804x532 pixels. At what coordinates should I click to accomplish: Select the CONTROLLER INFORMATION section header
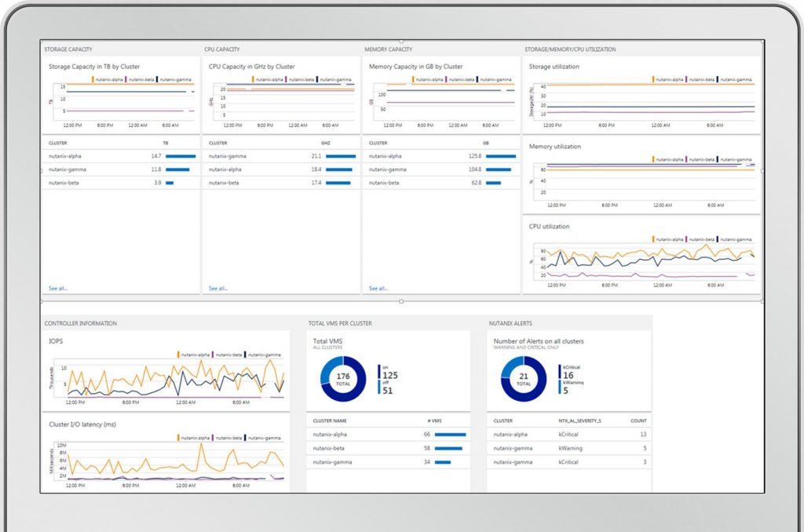(81, 323)
